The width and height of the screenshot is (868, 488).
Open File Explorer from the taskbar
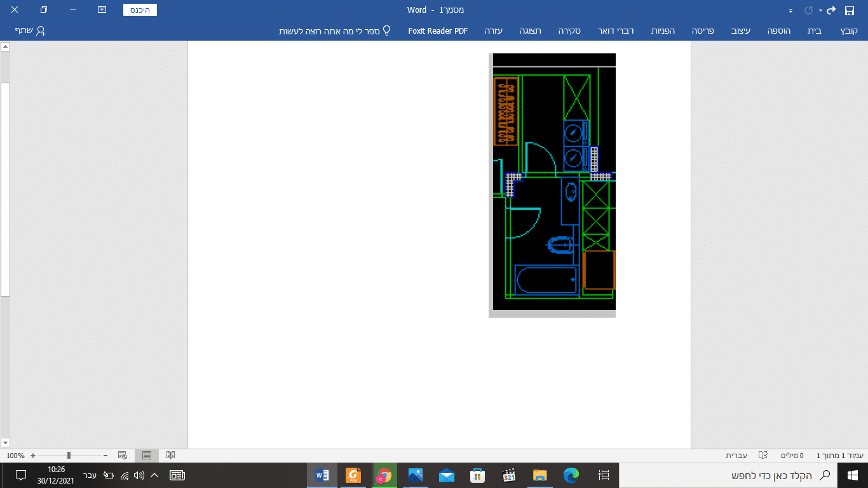pos(540,475)
